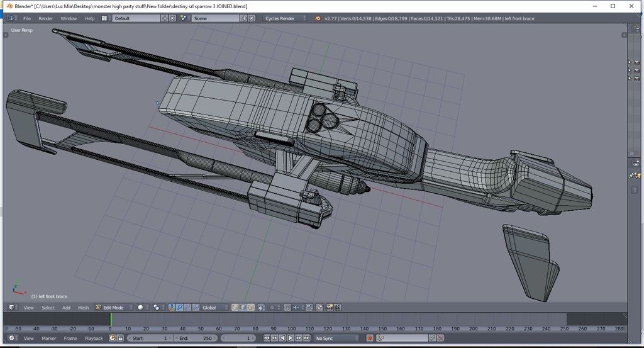Open the No Sync playback dropdown
Screen dimensions: 644x348
(337, 338)
